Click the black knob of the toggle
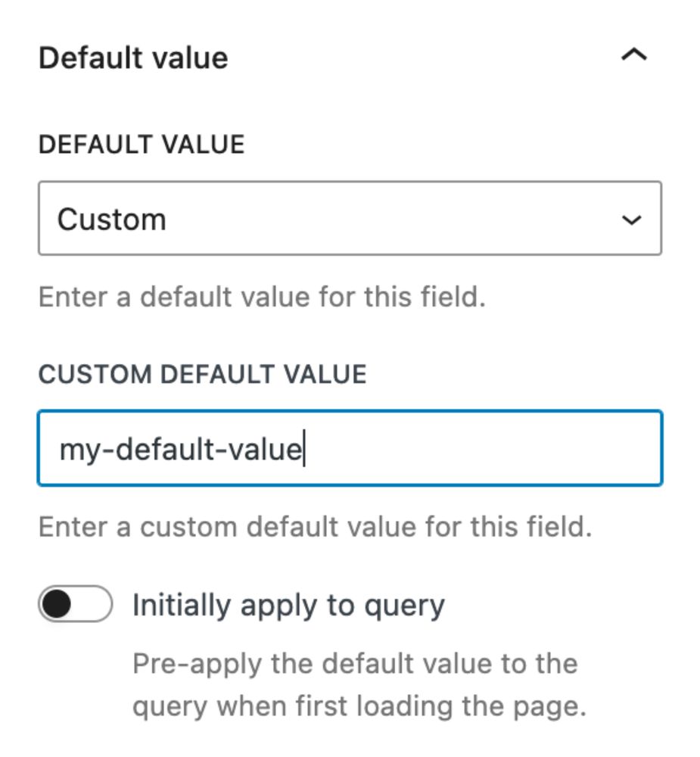The image size is (700, 757). 58,605
